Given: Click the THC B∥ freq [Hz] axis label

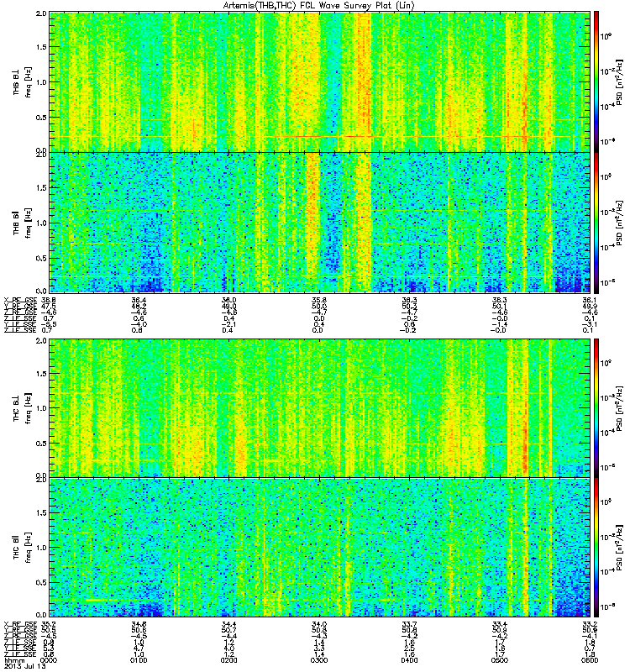Looking at the screenshot, I should (23, 548).
